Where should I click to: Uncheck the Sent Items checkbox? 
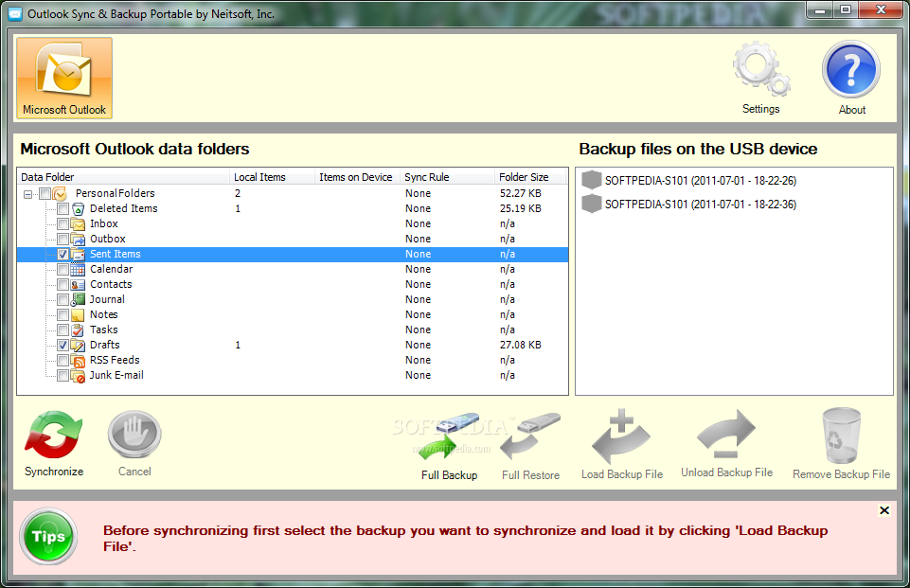click(x=62, y=255)
